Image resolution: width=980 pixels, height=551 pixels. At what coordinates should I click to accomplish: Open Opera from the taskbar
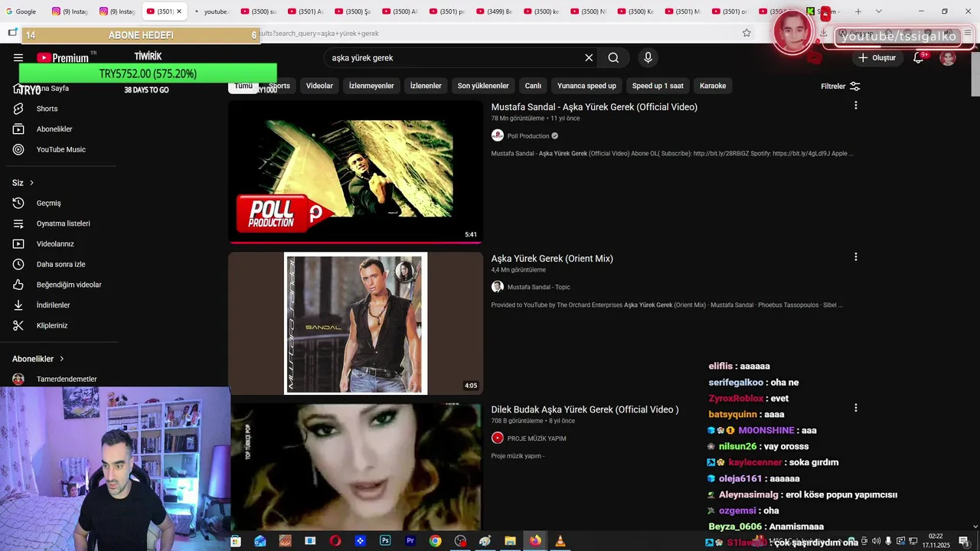coord(335,541)
